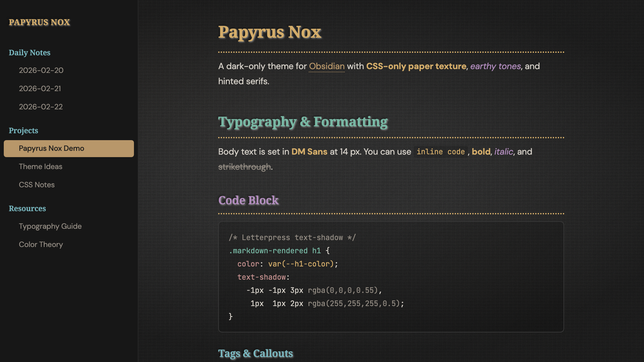Click the Papyrus Nox main heading
This screenshot has height=362, width=644.
(x=270, y=32)
